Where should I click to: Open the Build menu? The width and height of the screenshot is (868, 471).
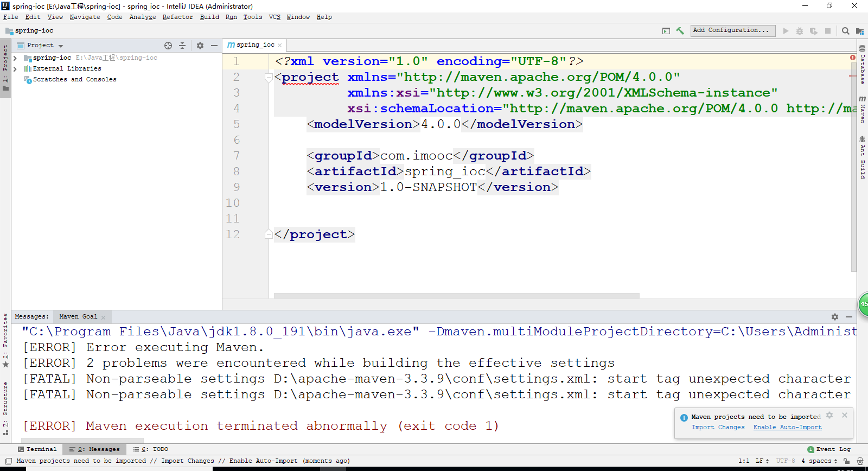pos(209,17)
